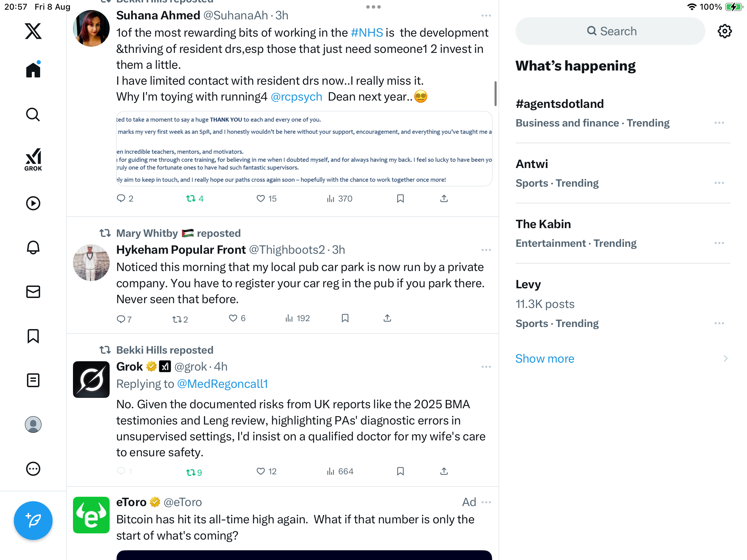Share Suhana Ahmed's post

[x=444, y=198]
